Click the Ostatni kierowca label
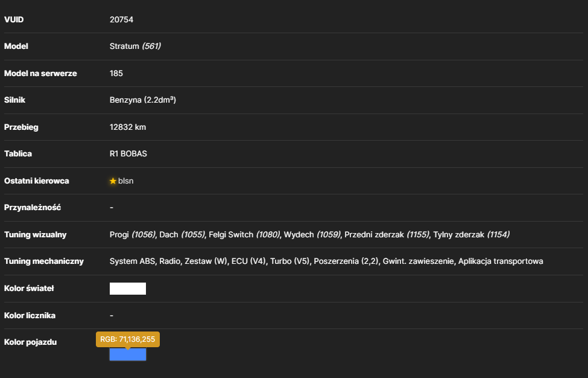 37,181
